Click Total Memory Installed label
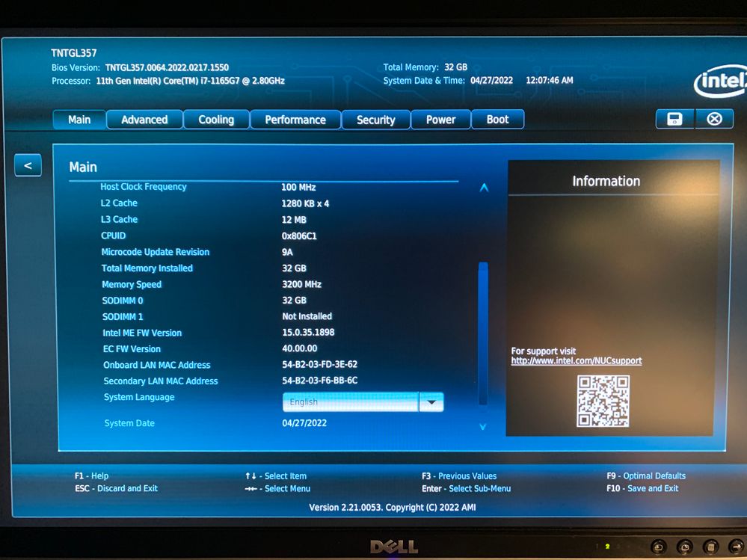This screenshot has width=747, height=560. (147, 268)
